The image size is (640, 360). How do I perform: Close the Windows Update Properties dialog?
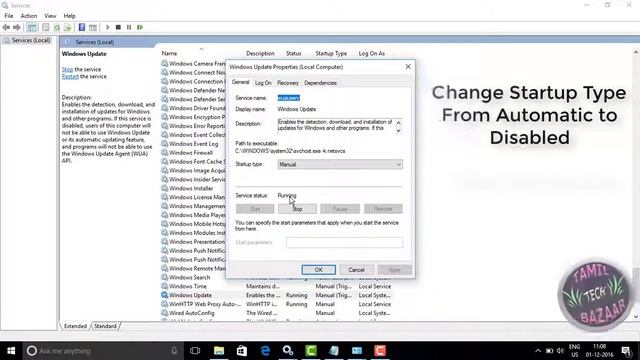pos(408,67)
